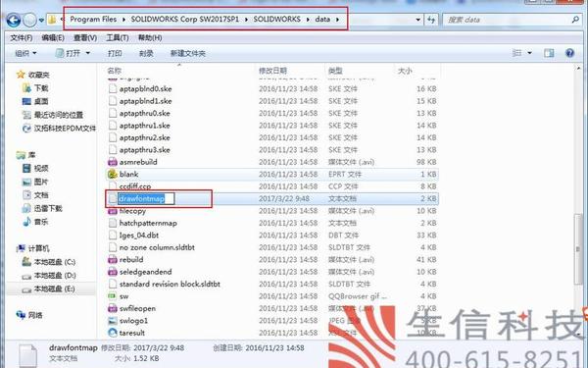
Task: Click the 打开 toolbar button
Action: [x=69, y=53]
